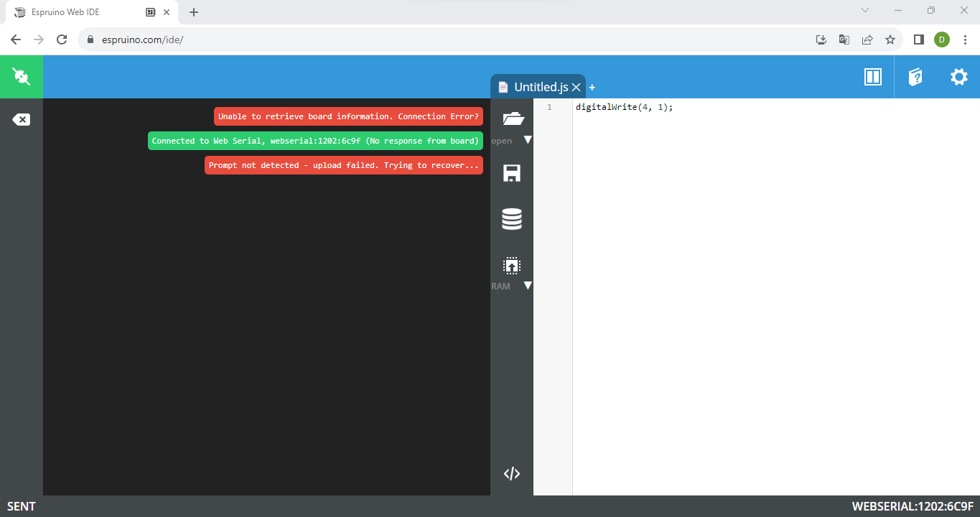
Task: Toggle the code/blocks editor view icon
Action: click(x=511, y=474)
